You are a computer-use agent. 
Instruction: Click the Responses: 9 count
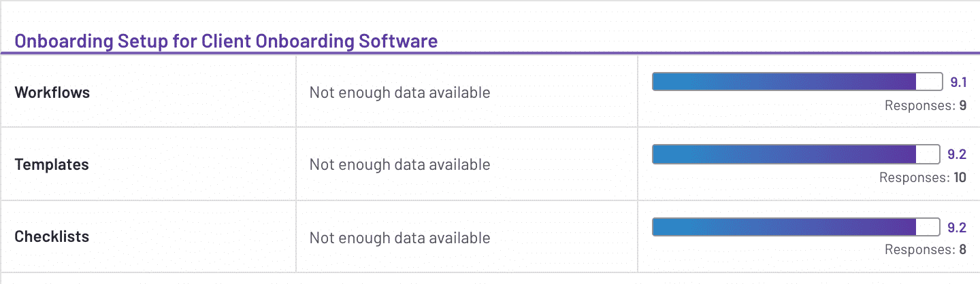tap(926, 105)
